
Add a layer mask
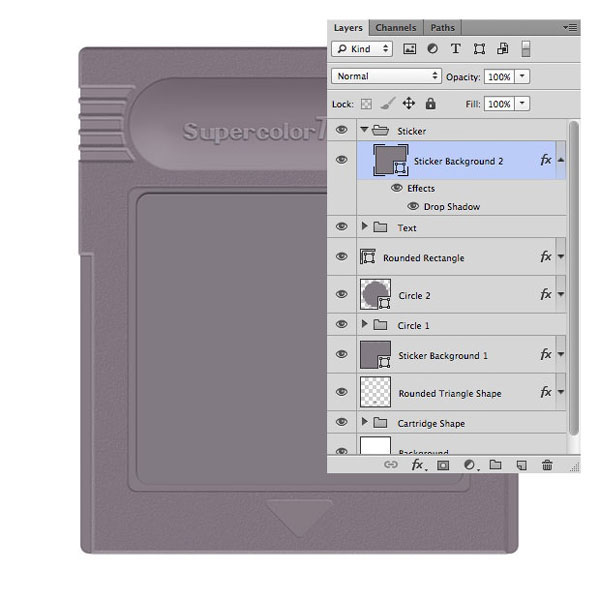click(443, 465)
